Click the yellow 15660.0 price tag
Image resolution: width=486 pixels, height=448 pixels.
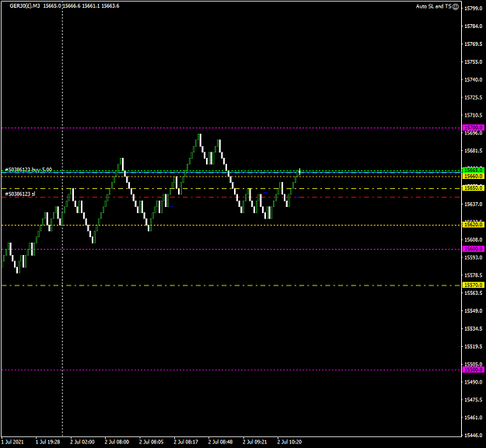coord(474,176)
